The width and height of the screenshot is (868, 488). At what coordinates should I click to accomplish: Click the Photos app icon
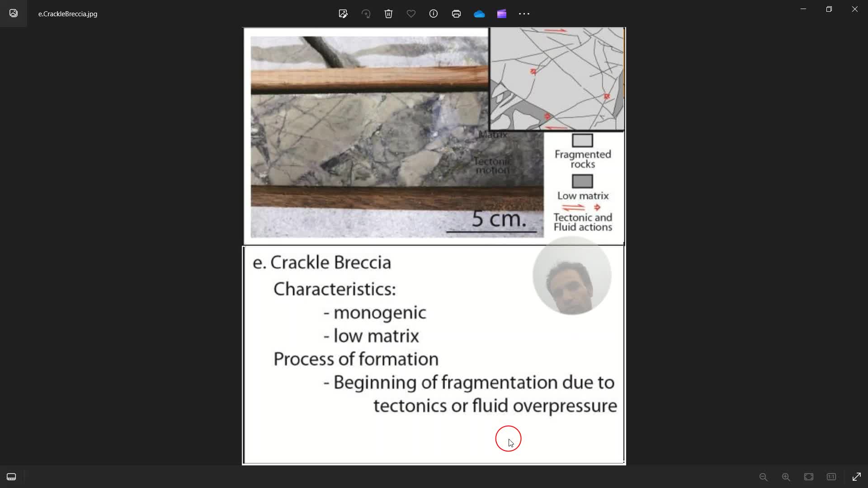14,13
